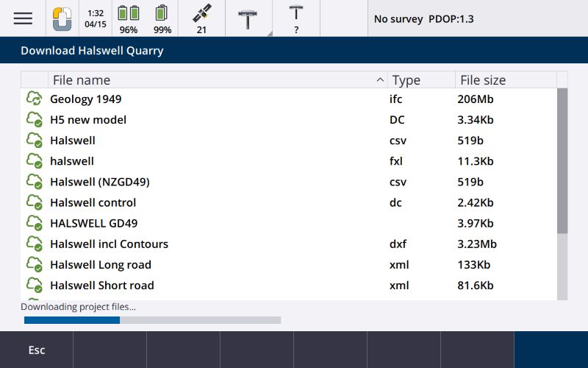
Task: Toggle selection of Halswell Long road file
Action: point(101,264)
